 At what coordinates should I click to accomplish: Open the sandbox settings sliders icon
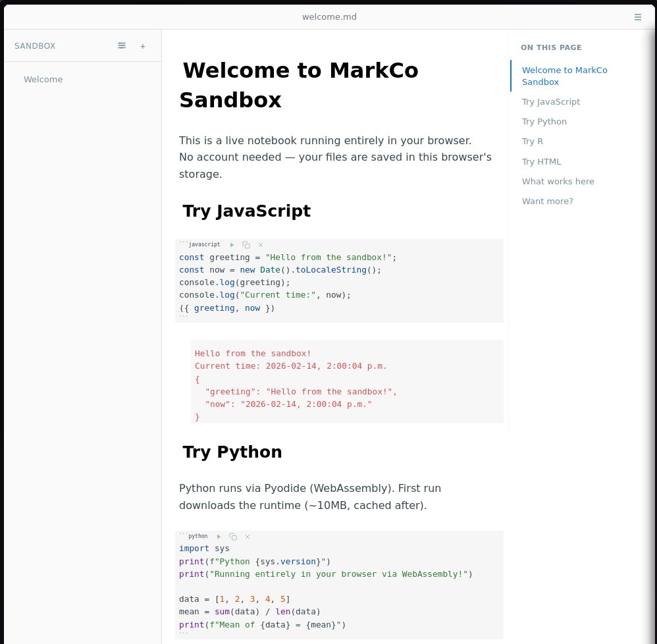pos(122,45)
